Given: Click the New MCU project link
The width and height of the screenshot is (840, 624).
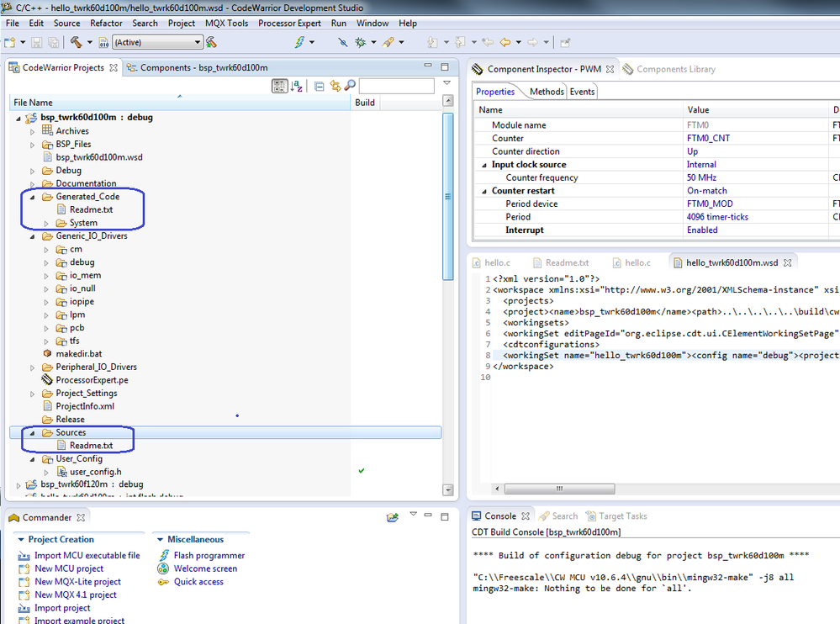Looking at the screenshot, I should [69, 568].
